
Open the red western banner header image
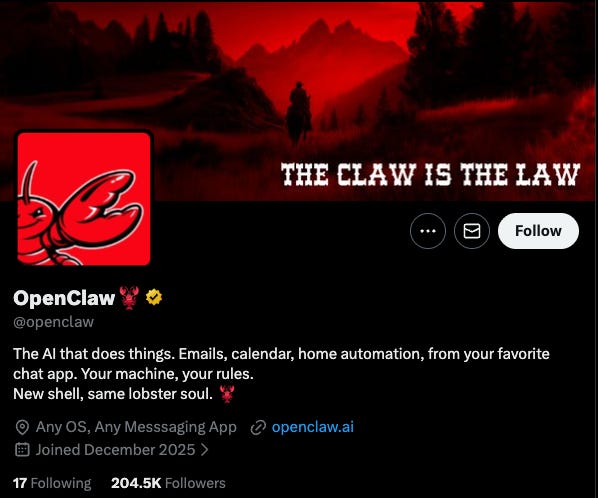tap(299, 76)
